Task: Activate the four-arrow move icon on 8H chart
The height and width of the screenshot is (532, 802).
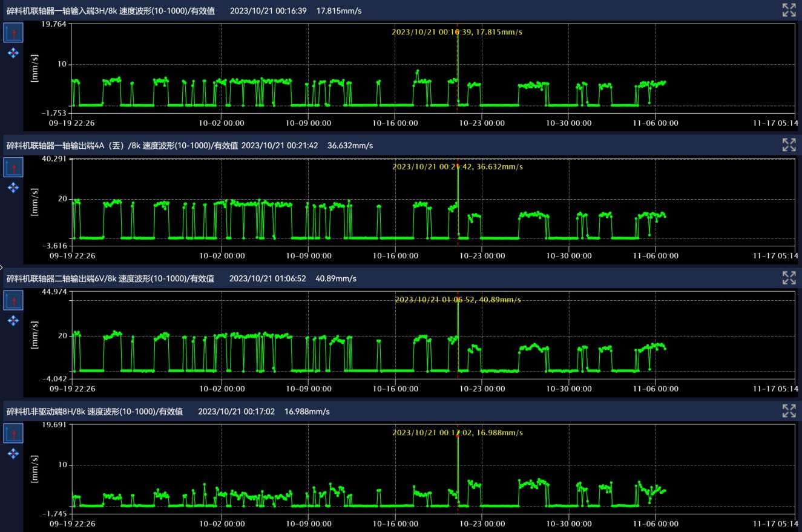Action: [x=13, y=454]
